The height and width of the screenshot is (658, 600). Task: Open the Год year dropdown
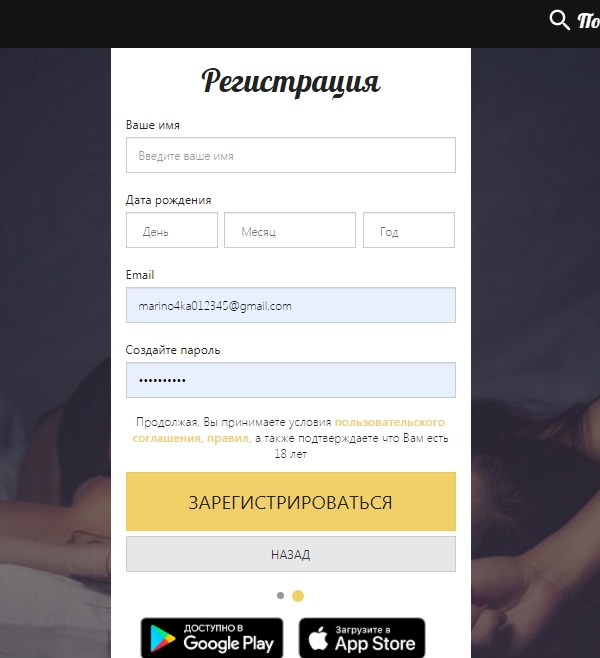(409, 230)
